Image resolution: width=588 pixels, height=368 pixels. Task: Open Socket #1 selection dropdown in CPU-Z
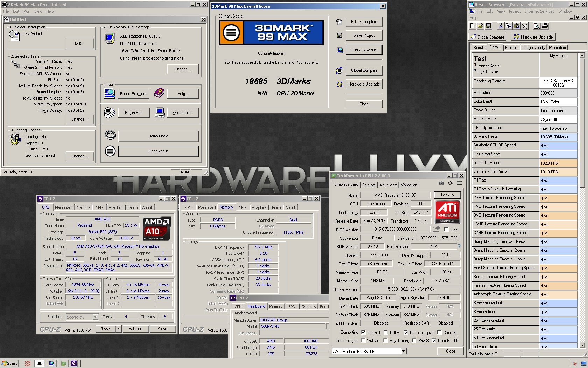(95, 317)
